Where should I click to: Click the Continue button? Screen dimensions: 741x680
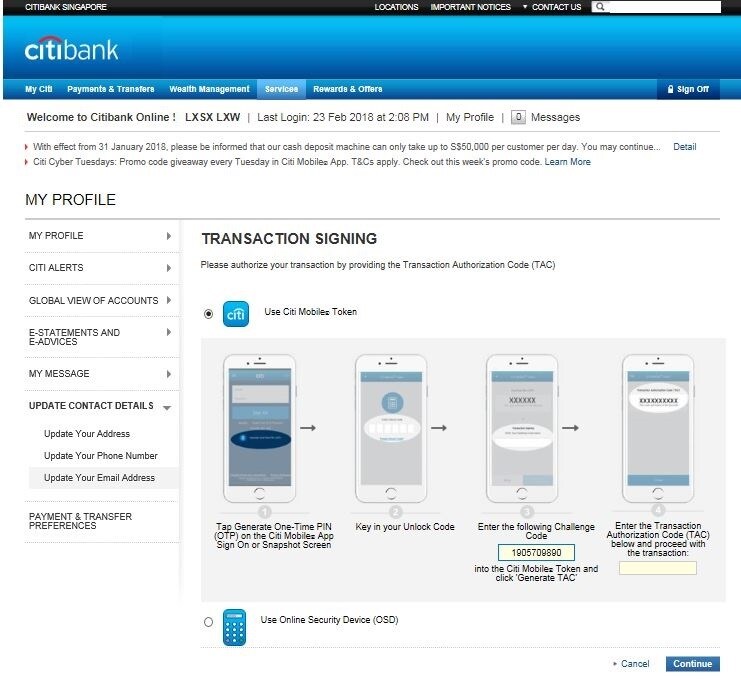click(692, 663)
